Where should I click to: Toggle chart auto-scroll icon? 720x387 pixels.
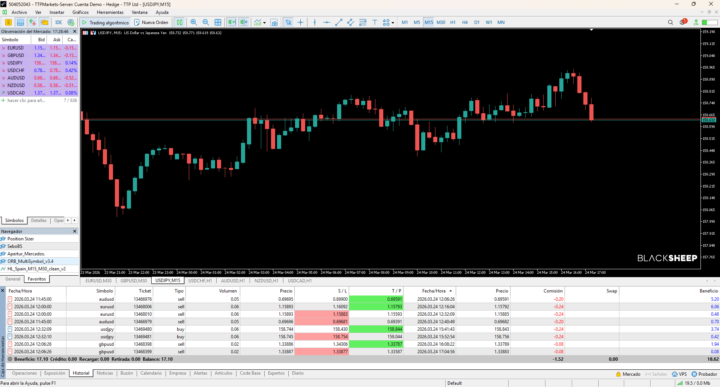click(x=231, y=22)
